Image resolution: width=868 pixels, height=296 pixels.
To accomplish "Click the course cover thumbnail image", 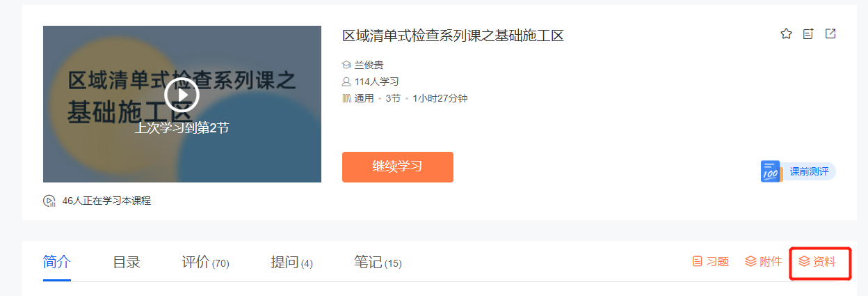I will 182,104.
